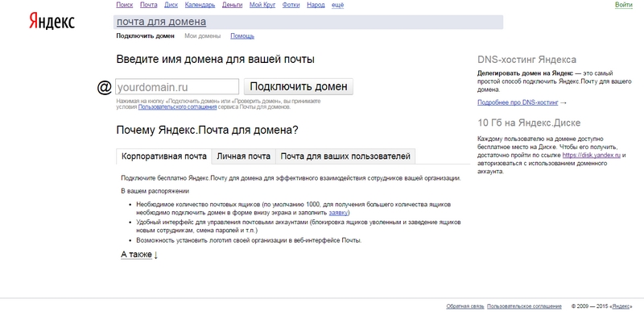
Task: Open Мой Круг in top navigation
Action: [x=262, y=5]
